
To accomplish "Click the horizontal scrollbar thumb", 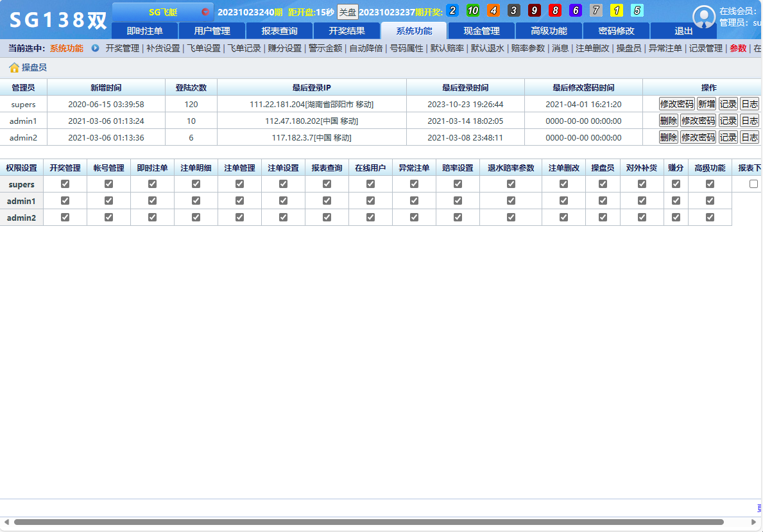I will coord(369,522).
